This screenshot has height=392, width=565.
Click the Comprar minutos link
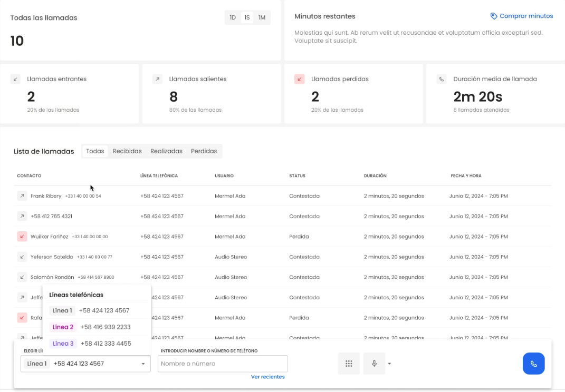(x=522, y=16)
